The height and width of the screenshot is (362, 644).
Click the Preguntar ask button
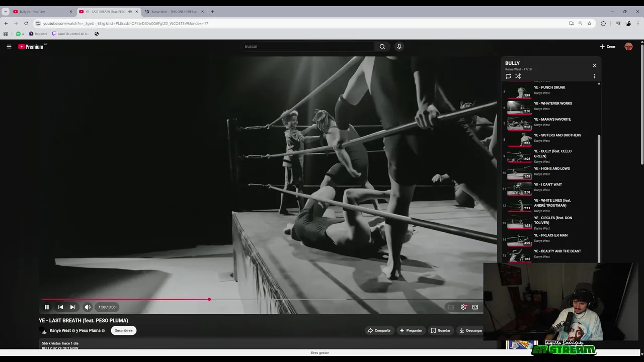[x=411, y=330]
